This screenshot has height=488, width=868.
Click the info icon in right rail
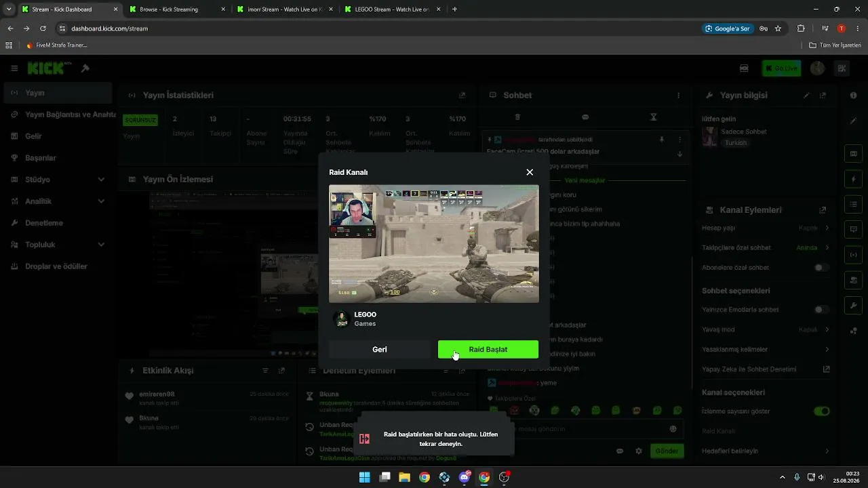point(853,96)
